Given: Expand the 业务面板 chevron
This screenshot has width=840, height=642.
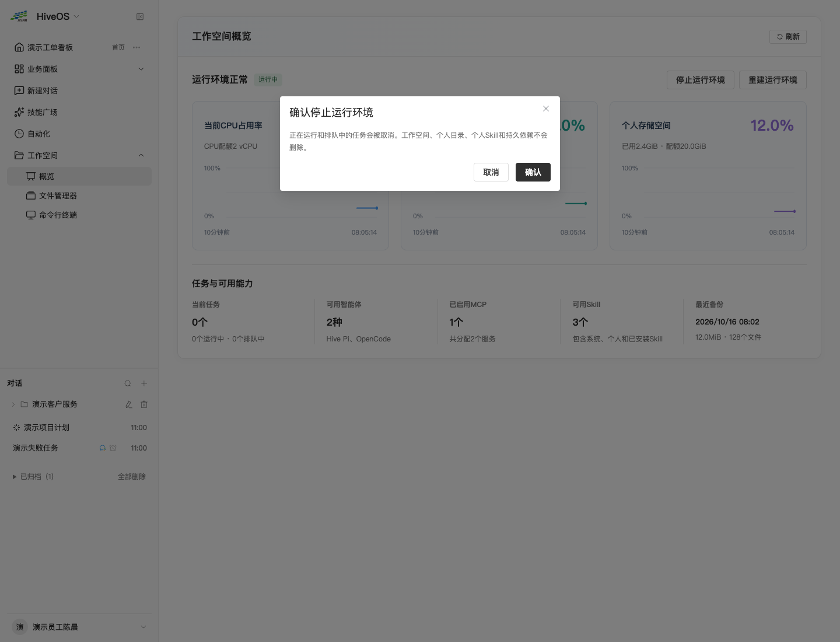Looking at the screenshot, I should tap(141, 69).
